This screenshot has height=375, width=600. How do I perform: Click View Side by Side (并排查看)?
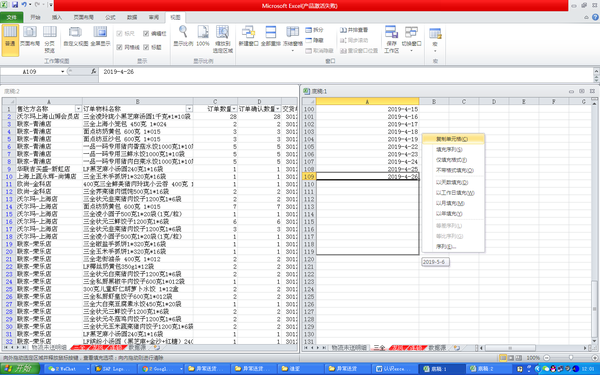(354, 30)
